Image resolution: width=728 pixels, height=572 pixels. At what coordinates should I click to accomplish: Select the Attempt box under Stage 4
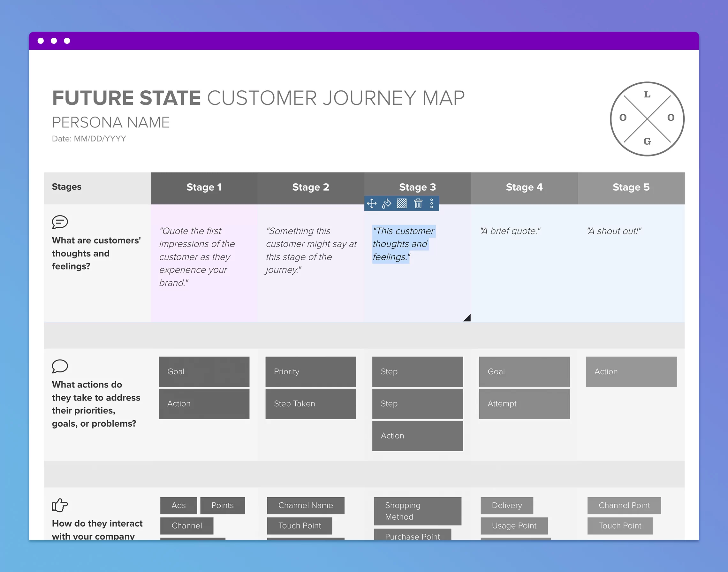pyautogui.click(x=524, y=404)
